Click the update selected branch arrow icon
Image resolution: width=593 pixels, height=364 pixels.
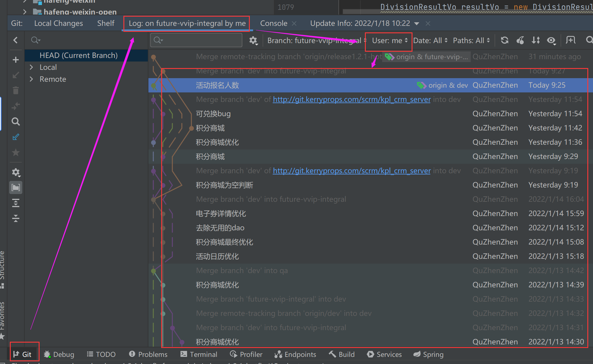point(16,75)
